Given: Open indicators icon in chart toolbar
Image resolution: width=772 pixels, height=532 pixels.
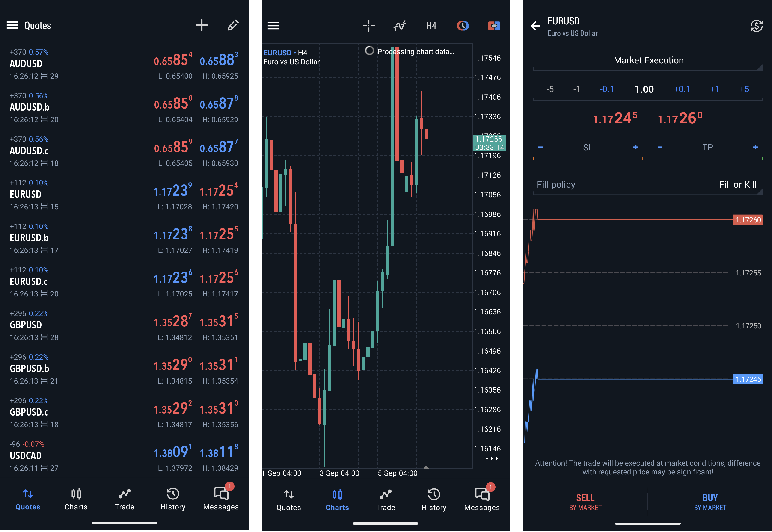Looking at the screenshot, I should click(x=400, y=26).
